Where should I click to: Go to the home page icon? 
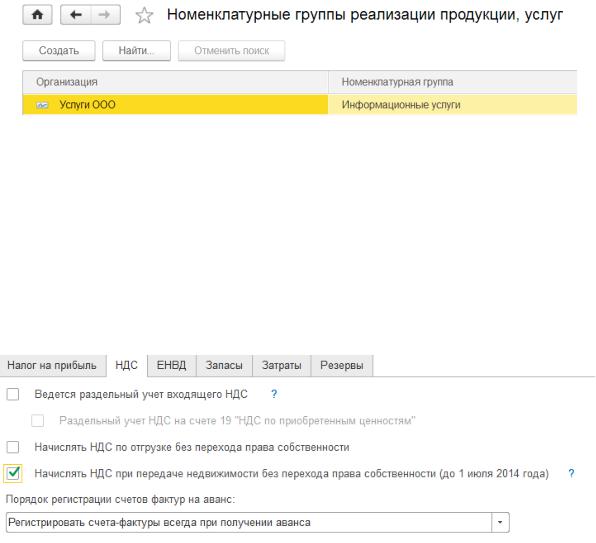click(37, 15)
